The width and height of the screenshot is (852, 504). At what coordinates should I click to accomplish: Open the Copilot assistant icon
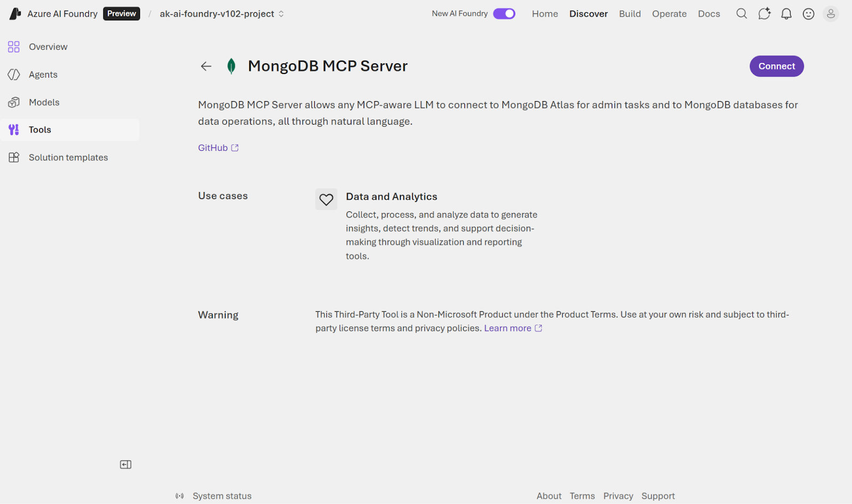pos(764,13)
